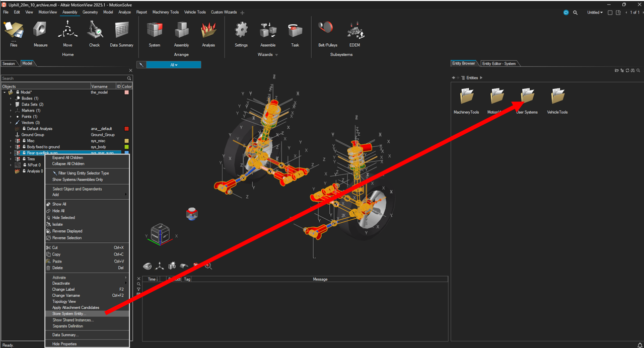Click the search icon in message log
The width and height of the screenshot is (644, 348).
click(x=139, y=284)
